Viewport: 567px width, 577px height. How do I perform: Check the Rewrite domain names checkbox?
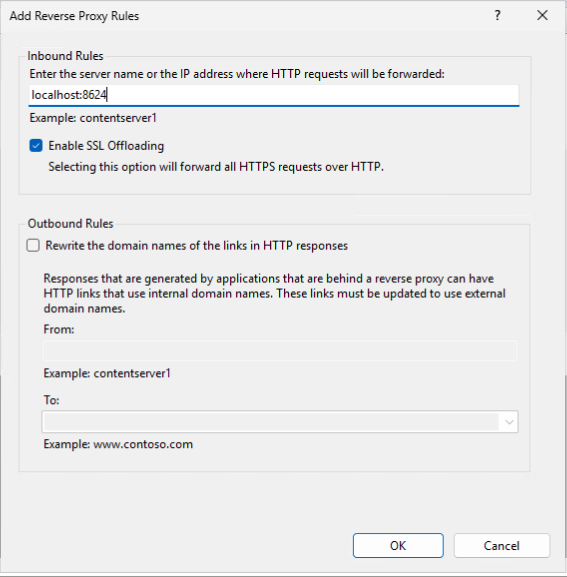[x=33, y=245]
